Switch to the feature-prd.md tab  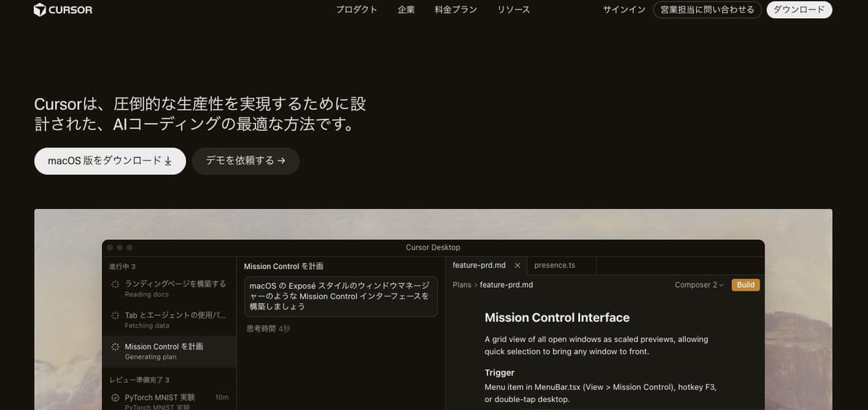[x=479, y=265]
